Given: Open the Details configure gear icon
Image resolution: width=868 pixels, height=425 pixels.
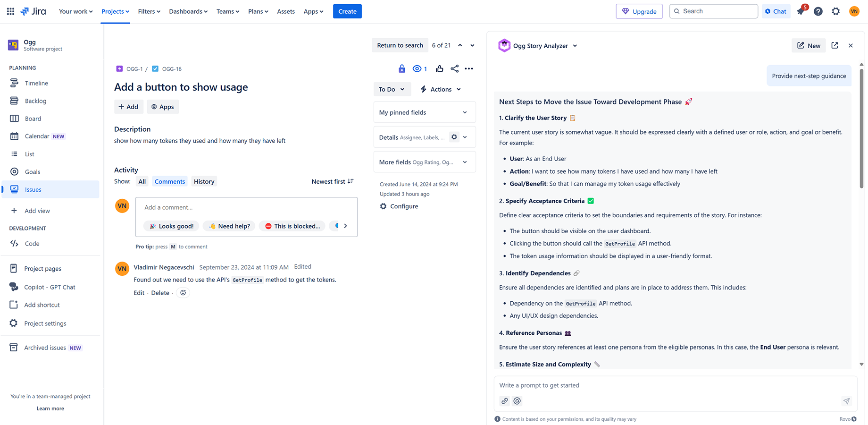Looking at the screenshot, I should pyautogui.click(x=454, y=137).
